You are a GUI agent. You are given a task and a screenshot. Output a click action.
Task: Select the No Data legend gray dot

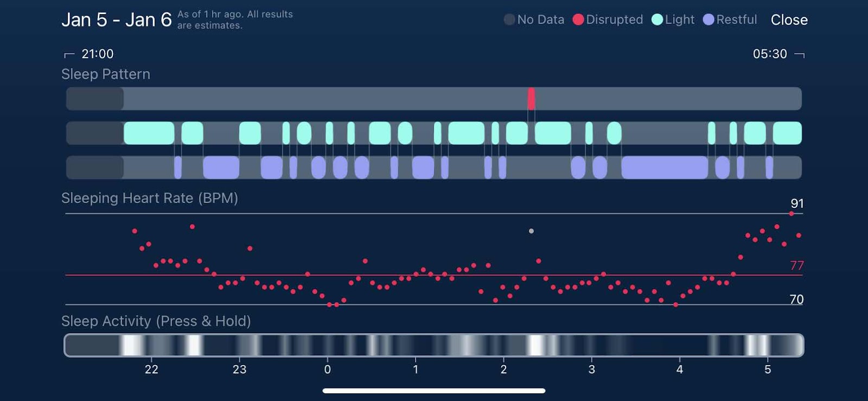[509, 20]
